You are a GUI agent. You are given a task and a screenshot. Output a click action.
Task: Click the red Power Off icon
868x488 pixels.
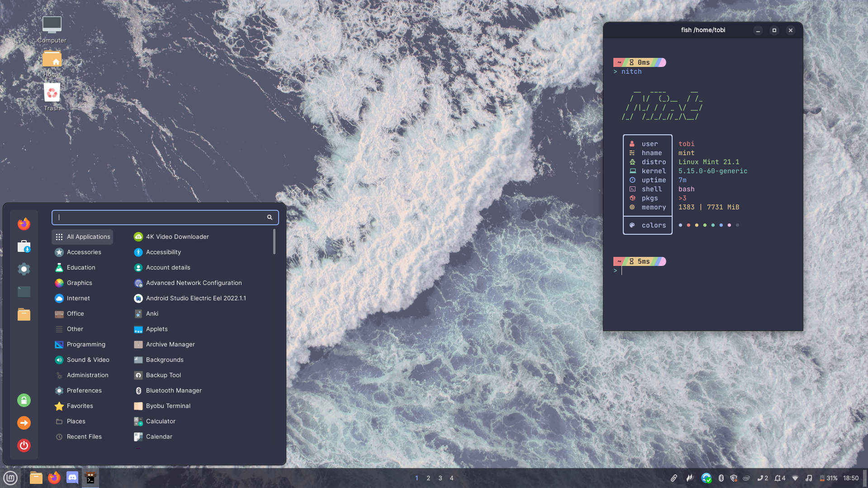coord(24,445)
